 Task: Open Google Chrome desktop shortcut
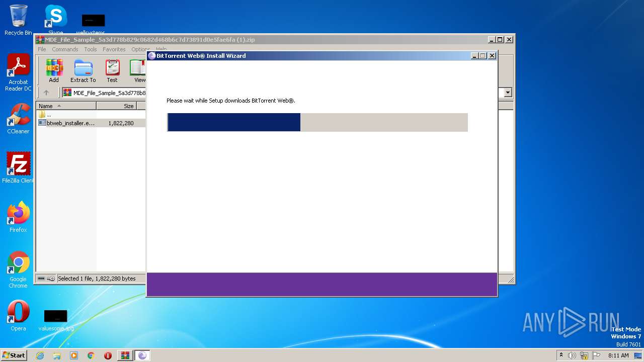[18, 269]
